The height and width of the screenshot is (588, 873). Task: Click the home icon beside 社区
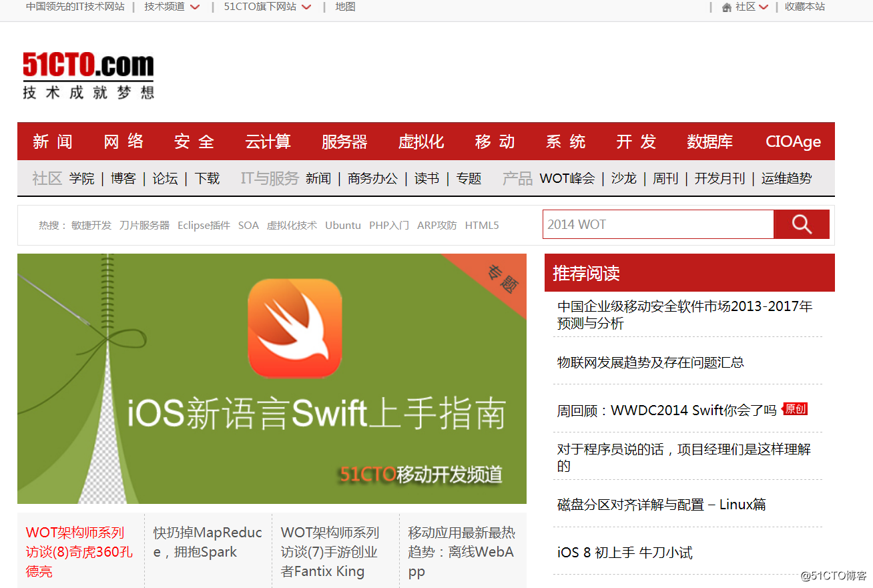click(727, 7)
